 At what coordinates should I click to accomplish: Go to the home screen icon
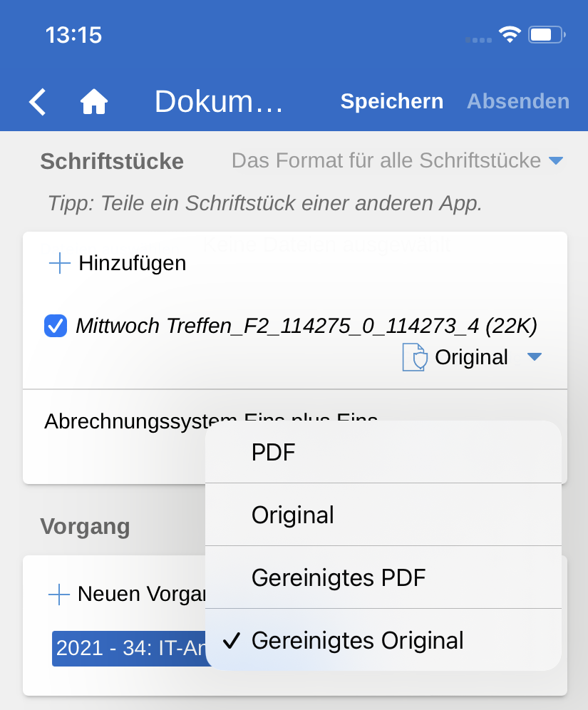click(x=93, y=102)
